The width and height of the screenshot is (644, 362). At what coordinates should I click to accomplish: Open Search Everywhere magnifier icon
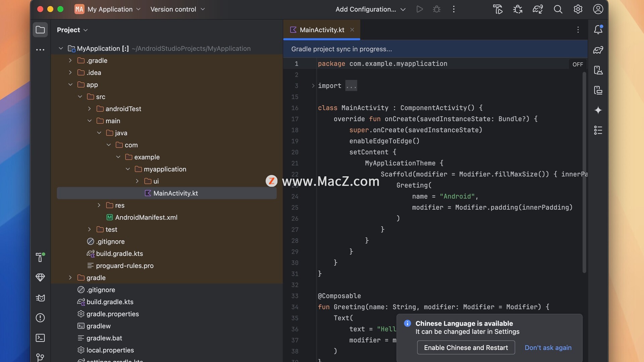558,9
